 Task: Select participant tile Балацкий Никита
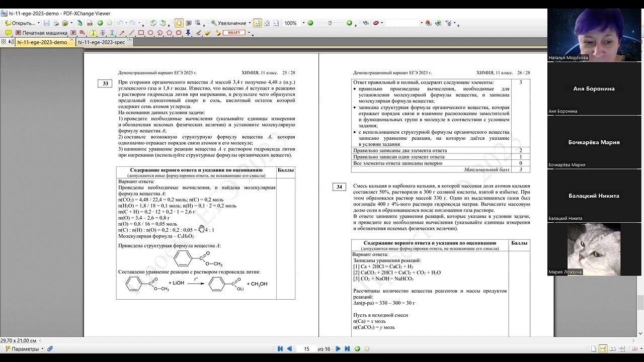(594, 196)
